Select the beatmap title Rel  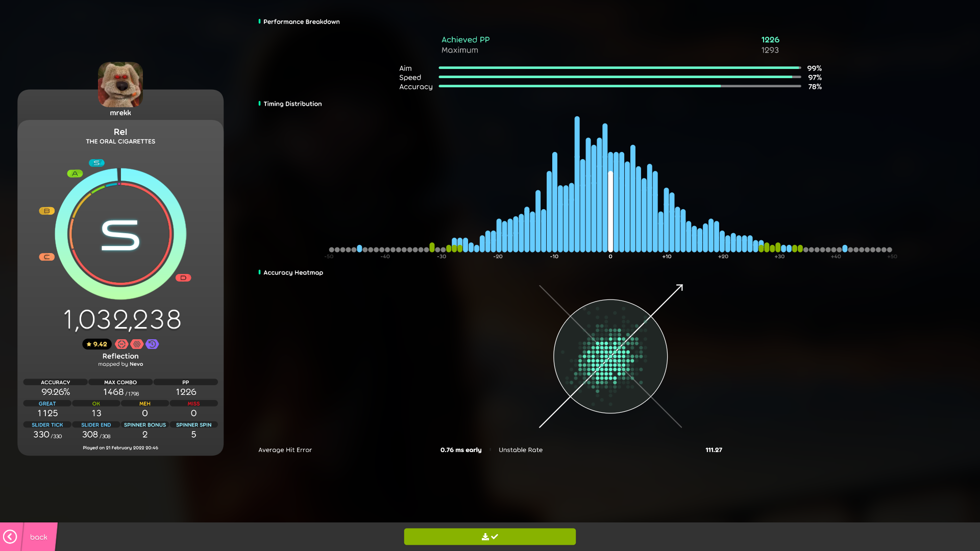coord(120,132)
